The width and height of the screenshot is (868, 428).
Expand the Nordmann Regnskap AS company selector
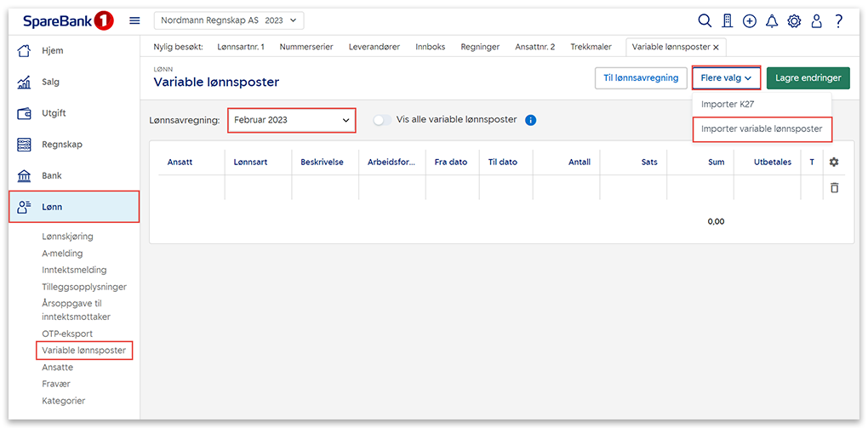(x=228, y=20)
